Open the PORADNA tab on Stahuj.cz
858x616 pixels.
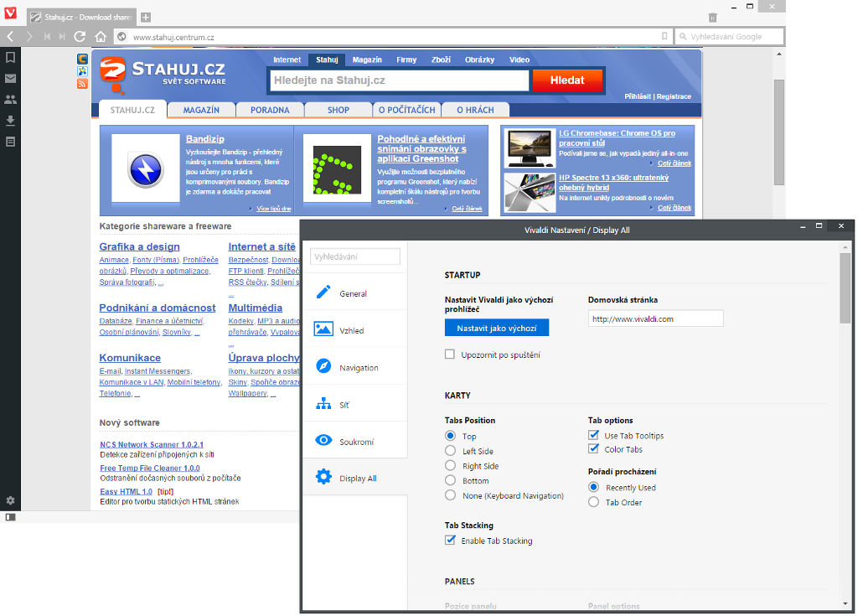click(271, 110)
